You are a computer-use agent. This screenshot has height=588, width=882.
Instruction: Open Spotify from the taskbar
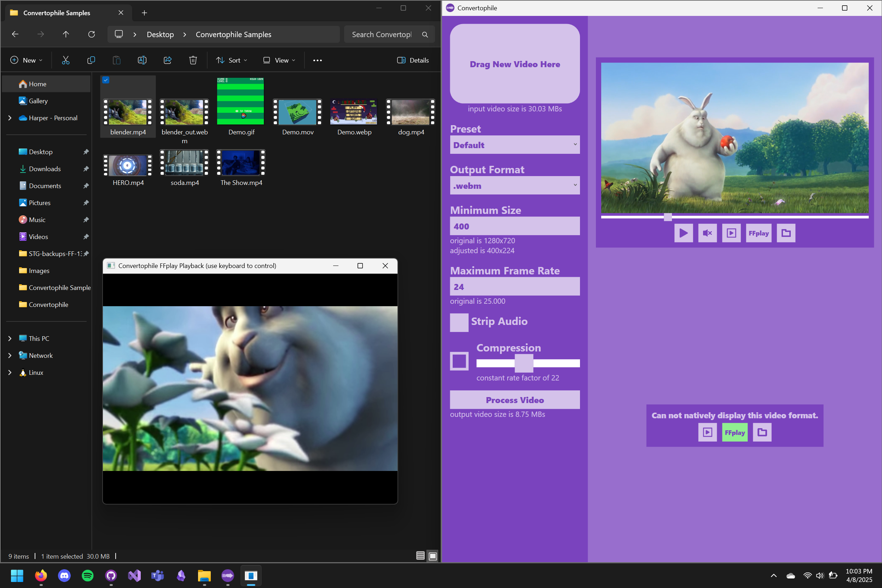coord(88,575)
